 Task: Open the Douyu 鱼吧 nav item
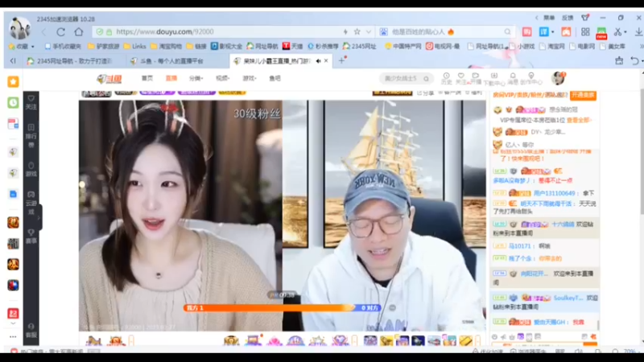point(275,78)
